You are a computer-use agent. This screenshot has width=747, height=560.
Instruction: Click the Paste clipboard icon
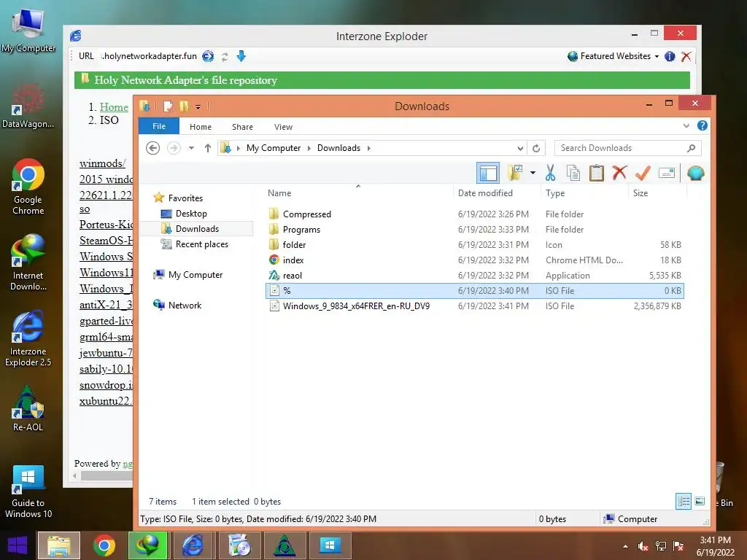pos(597,174)
